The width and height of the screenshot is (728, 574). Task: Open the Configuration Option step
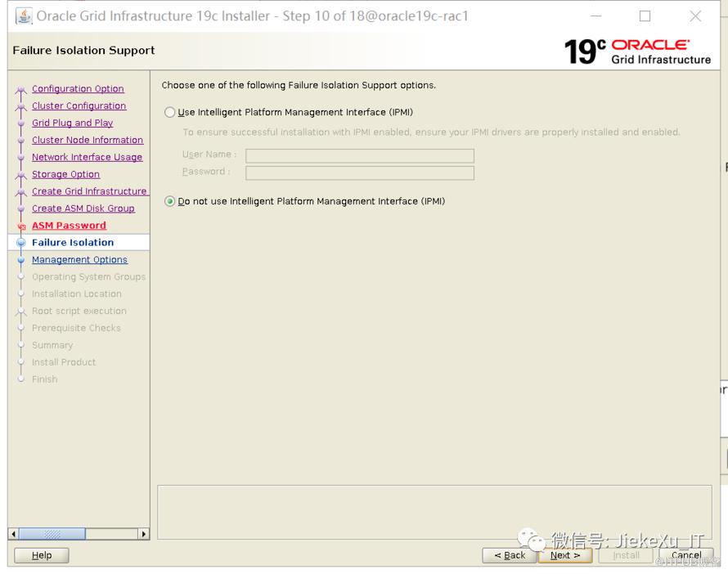pos(78,89)
